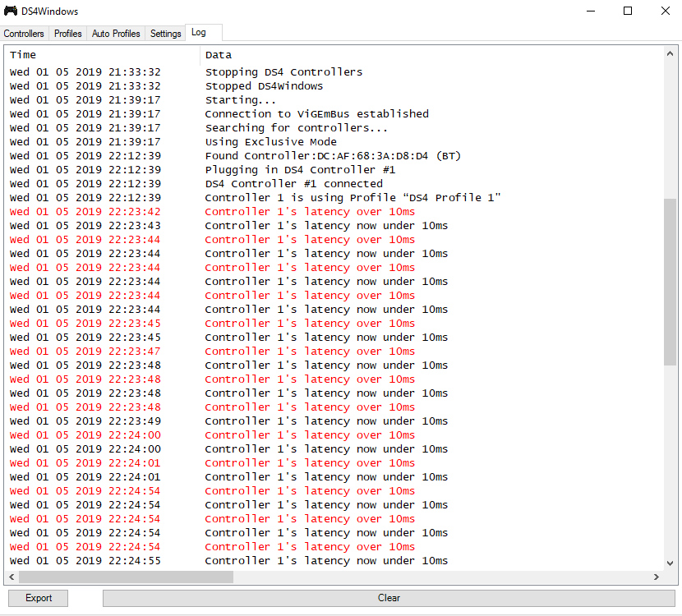This screenshot has height=616, width=682.
Task: Select the "Using Exclusive Mode" log row
Action: [x=270, y=142]
